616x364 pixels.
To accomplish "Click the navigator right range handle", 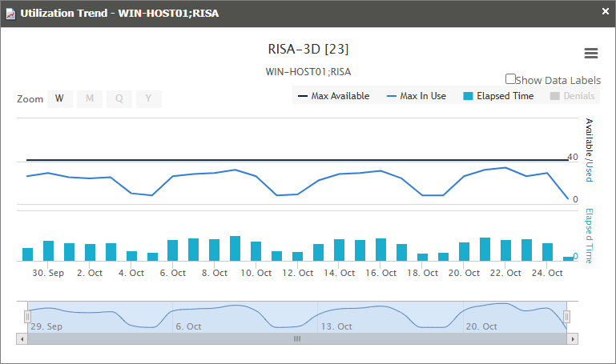I will [566, 318].
